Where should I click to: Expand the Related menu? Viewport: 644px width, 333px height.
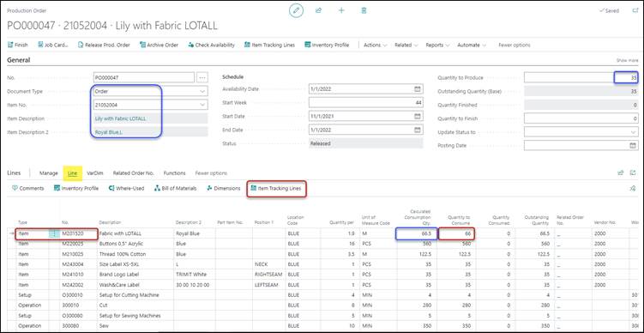pyautogui.click(x=406, y=45)
